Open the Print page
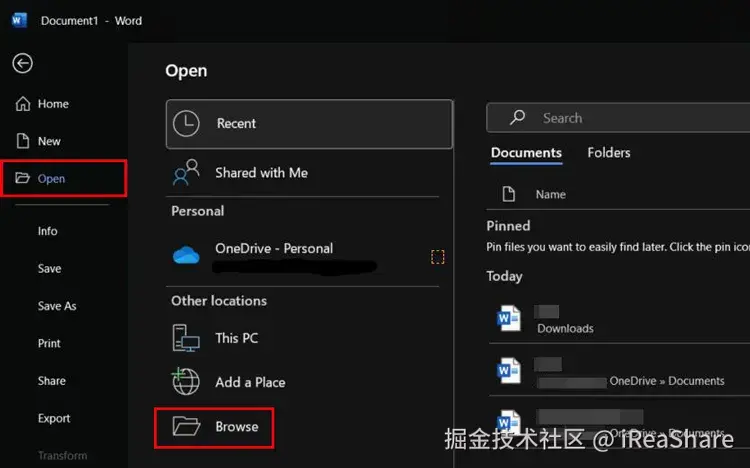Viewport: 750px width, 468px height. (x=49, y=343)
